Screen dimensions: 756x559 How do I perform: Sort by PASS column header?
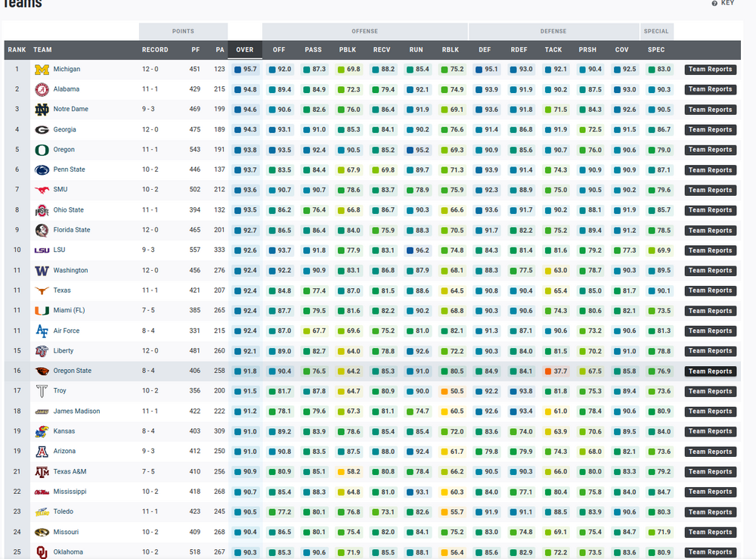pyautogui.click(x=313, y=50)
